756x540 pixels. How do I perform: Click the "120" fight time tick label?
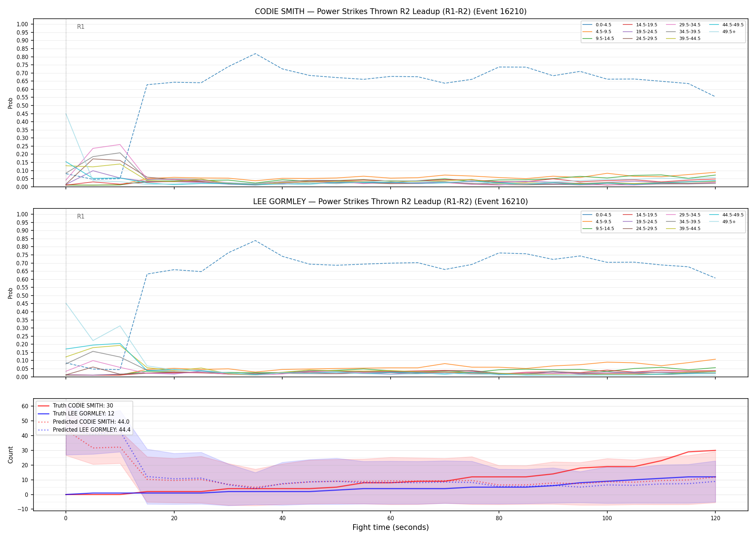tap(715, 518)
